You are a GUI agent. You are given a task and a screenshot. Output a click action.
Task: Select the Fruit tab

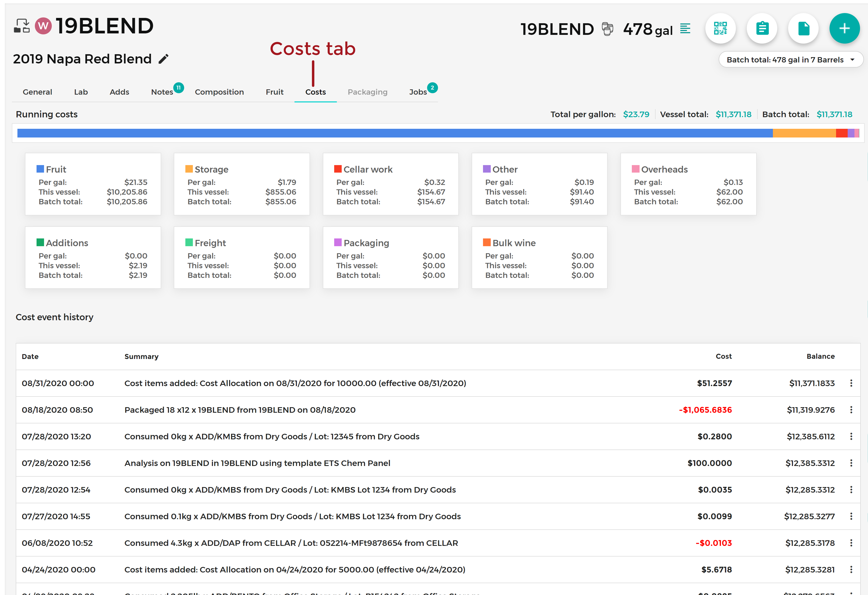click(274, 92)
